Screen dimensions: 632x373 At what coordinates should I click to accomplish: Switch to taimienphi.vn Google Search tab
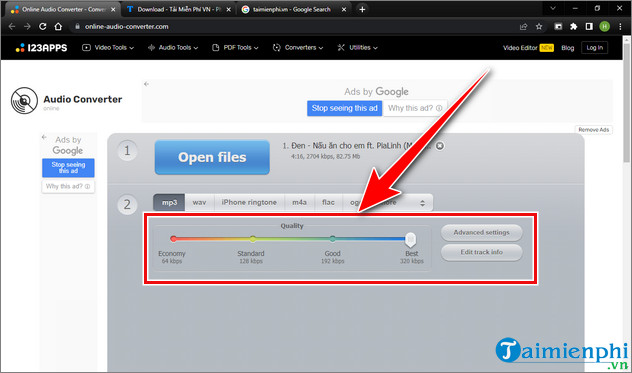[x=292, y=9]
